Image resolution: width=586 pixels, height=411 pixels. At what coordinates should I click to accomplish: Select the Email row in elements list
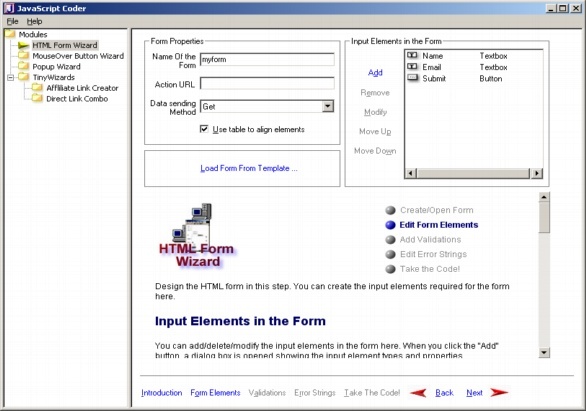474,67
